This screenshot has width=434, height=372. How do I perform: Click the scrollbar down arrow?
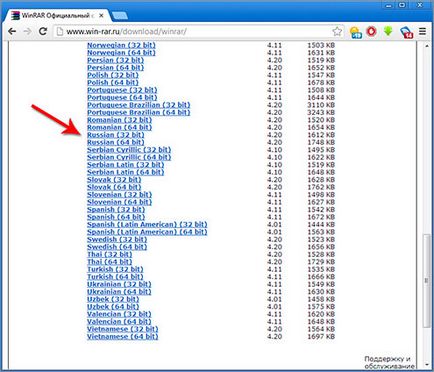pyautogui.click(x=426, y=364)
